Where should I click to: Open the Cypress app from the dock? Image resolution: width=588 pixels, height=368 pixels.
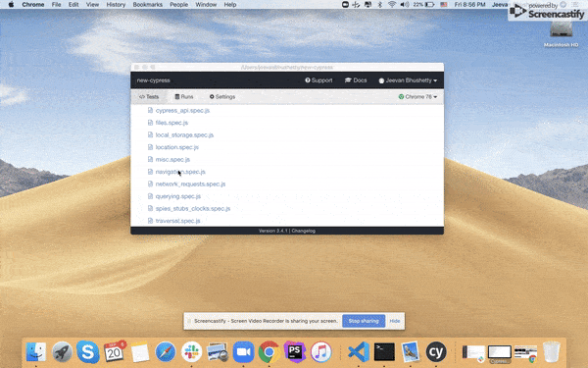pyautogui.click(x=436, y=352)
